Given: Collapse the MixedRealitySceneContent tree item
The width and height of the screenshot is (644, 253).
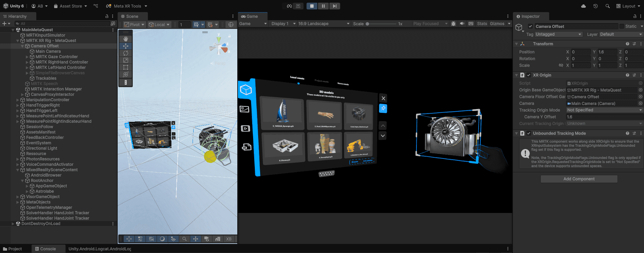Looking at the screenshot, I should (x=18, y=170).
